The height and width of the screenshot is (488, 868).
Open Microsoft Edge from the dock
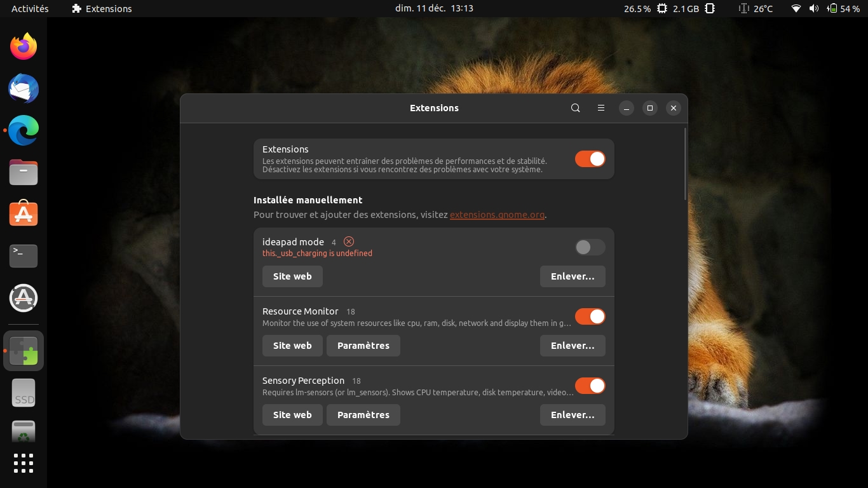[x=24, y=131]
